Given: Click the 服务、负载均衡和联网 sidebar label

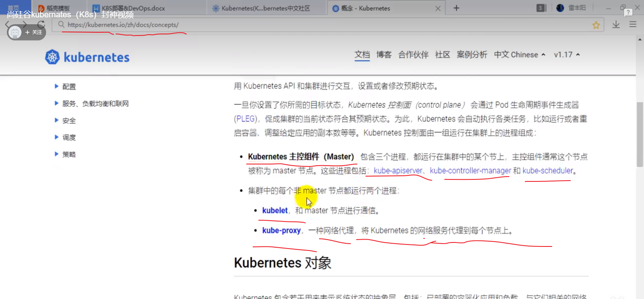Looking at the screenshot, I should [x=95, y=103].
